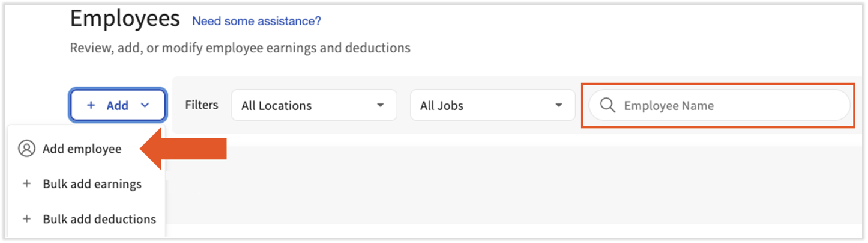Click the plus icon next to Bulk add earnings
This screenshot has height=243, width=868.
click(26, 184)
